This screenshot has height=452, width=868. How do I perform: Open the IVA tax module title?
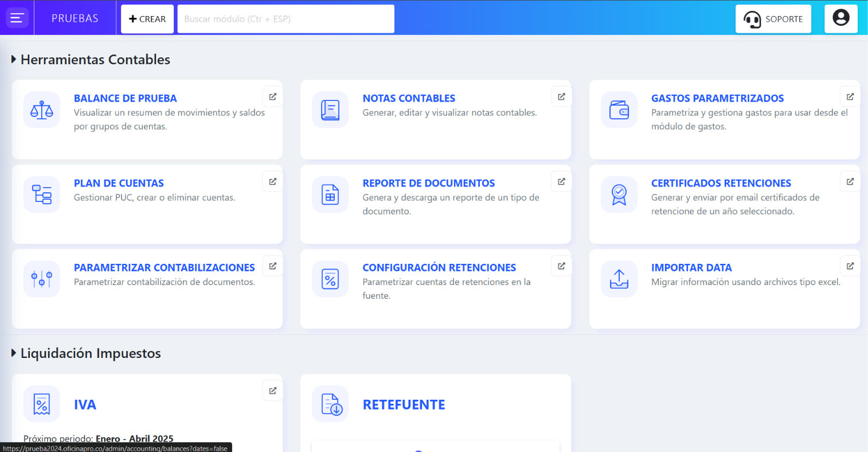85,404
